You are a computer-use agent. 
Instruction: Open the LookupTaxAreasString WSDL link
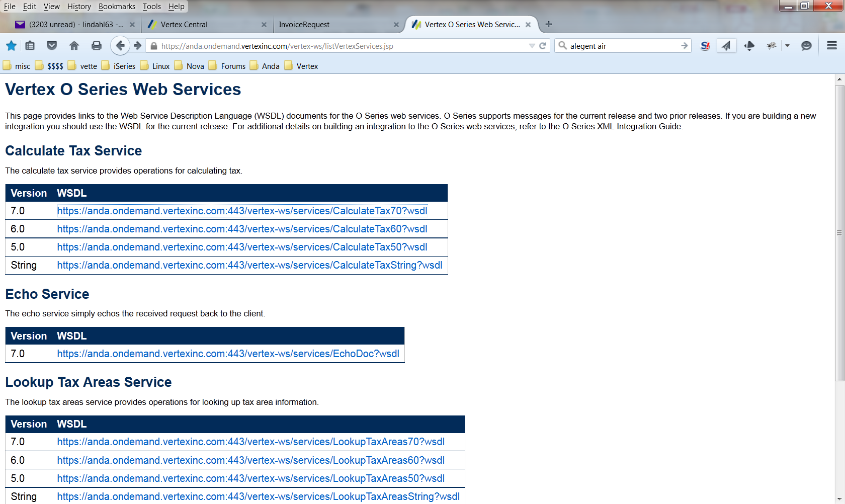click(258, 496)
